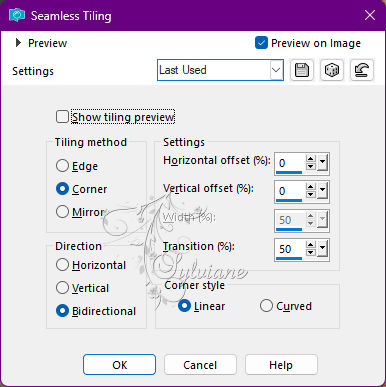Select the Edge tiling method
This screenshot has width=386, height=387.
[62, 166]
